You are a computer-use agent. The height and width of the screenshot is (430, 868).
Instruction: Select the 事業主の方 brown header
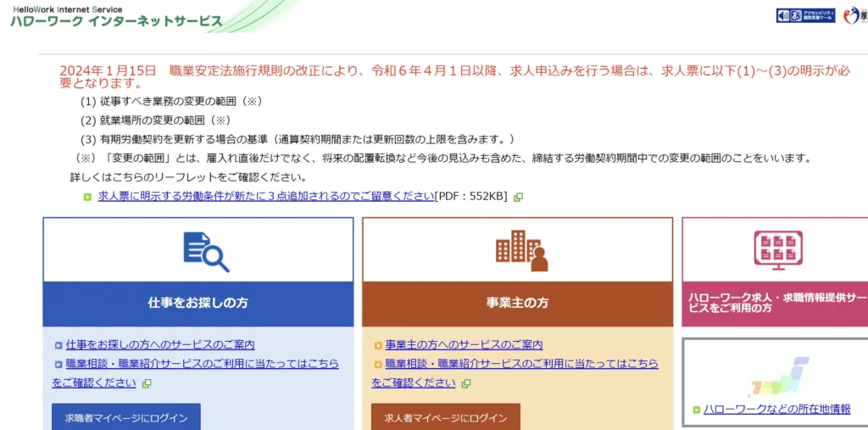tap(517, 304)
